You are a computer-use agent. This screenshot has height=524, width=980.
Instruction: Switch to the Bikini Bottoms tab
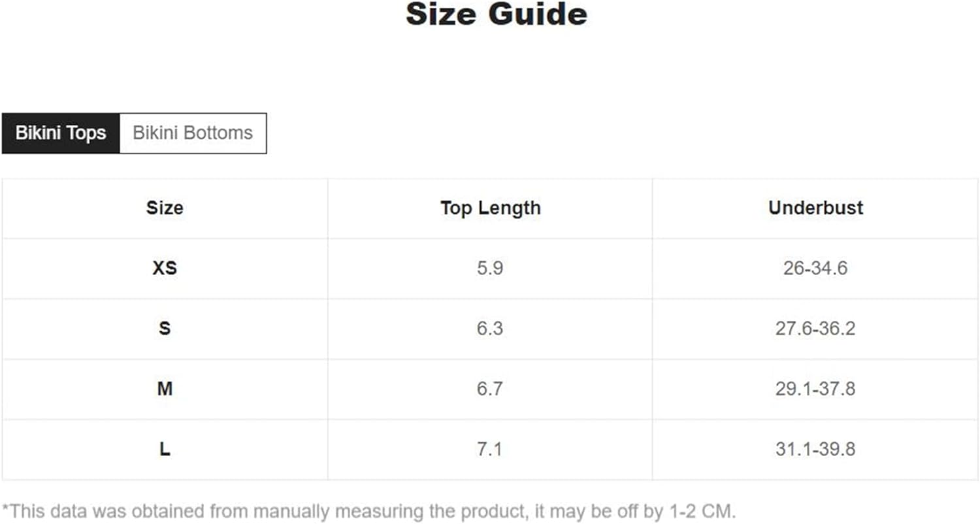coord(193,133)
